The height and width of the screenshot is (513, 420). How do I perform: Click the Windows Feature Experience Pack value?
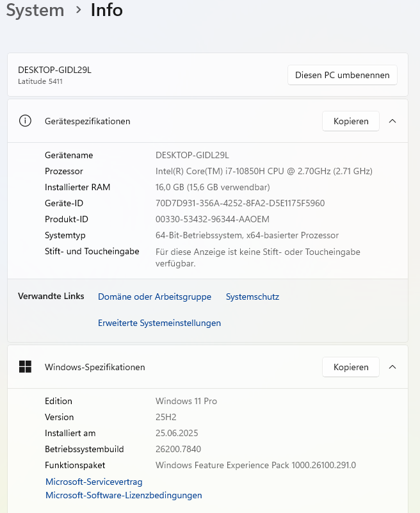pyautogui.click(x=255, y=465)
